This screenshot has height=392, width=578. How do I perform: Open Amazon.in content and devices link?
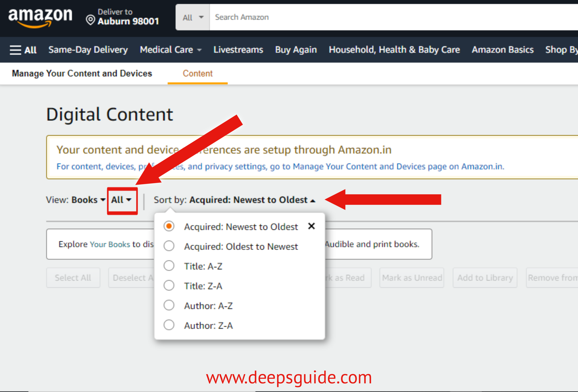point(280,166)
